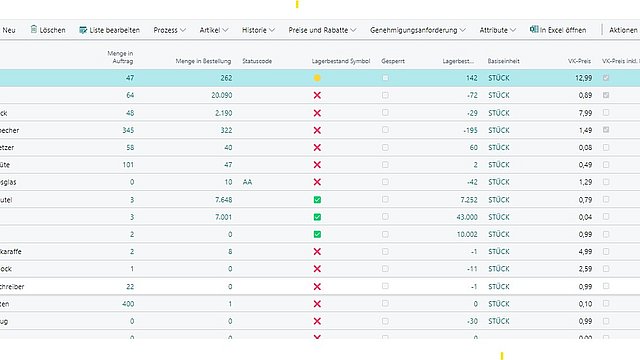Toggle VK-Preis inkl. checkbox for price 0,89
The image size is (640, 360).
pos(606,95)
